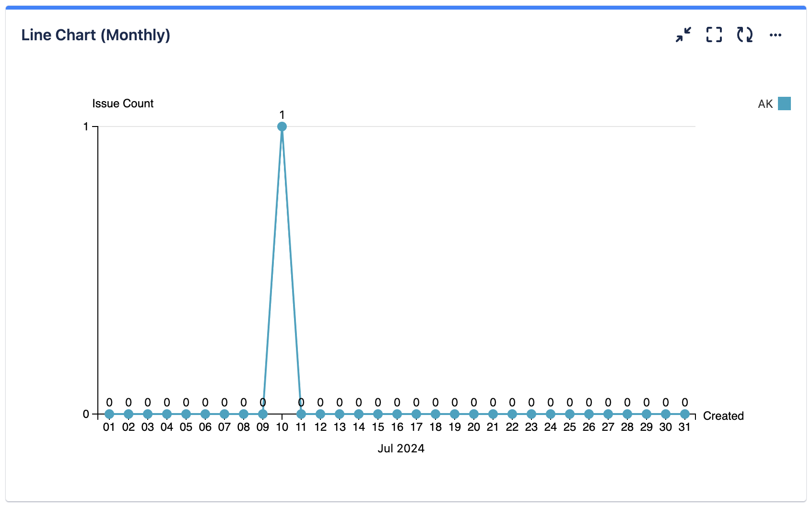This screenshot has width=812, height=507.
Task: Click the collapse gadget icon
Action: click(x=683, y=35)
